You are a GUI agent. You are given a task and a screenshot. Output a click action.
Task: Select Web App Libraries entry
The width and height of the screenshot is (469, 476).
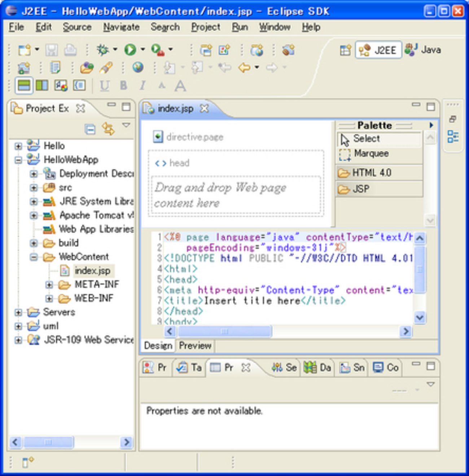pyautogui.click(x=96, y=229)
